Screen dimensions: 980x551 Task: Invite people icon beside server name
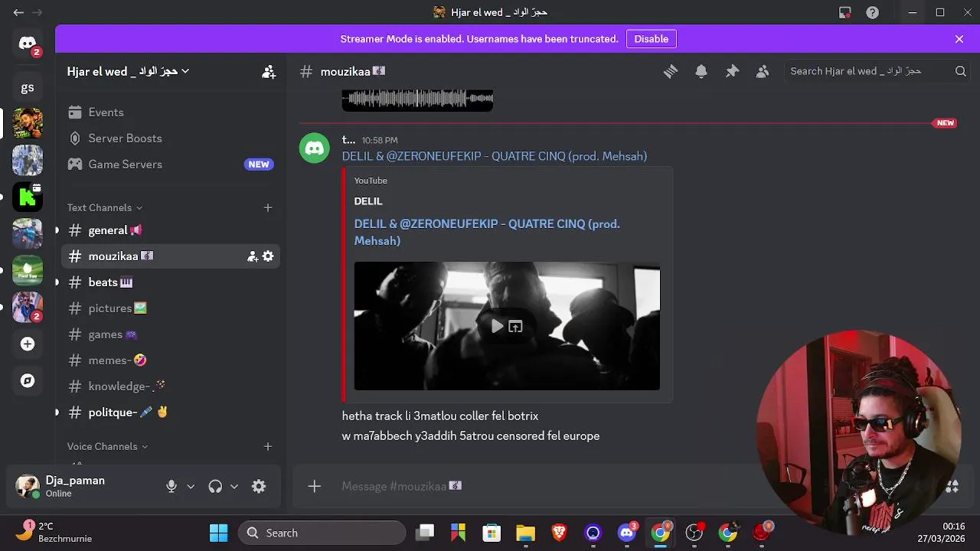tap(269, 71)
